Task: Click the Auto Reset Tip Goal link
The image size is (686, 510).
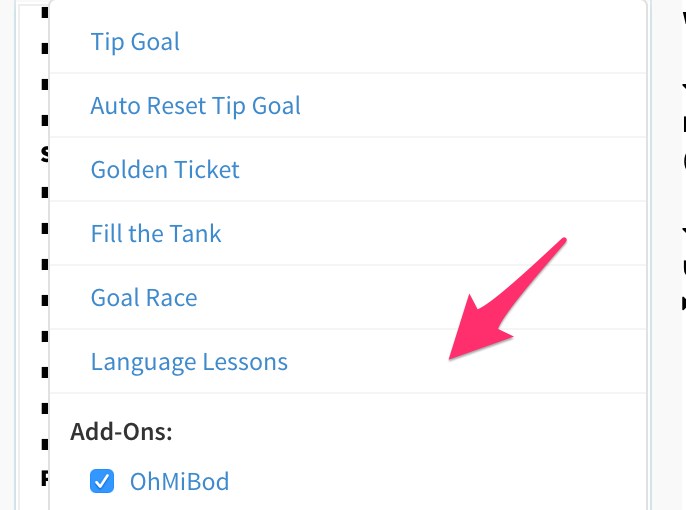Action: (195, 106)
